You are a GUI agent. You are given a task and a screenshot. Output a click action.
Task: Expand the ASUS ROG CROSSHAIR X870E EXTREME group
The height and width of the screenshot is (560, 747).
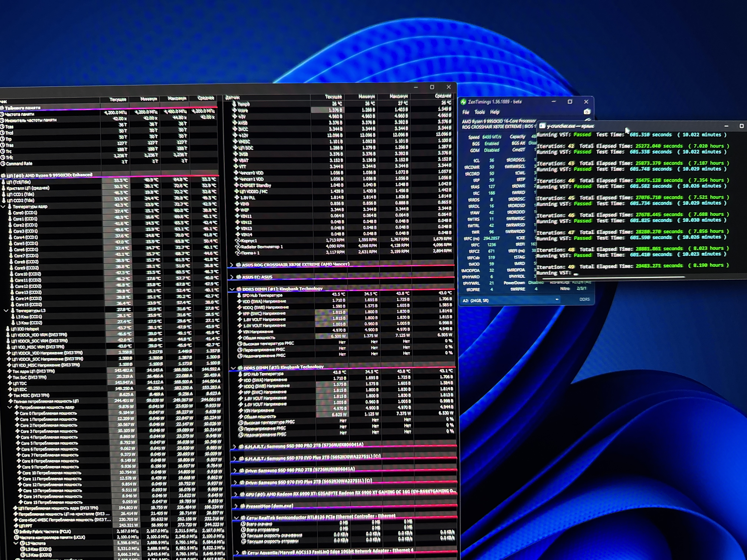click(232, 265)
